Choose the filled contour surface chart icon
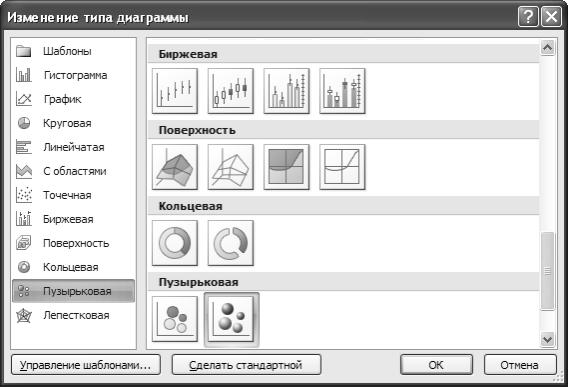 pyautogui.click(x=287, y=167)
